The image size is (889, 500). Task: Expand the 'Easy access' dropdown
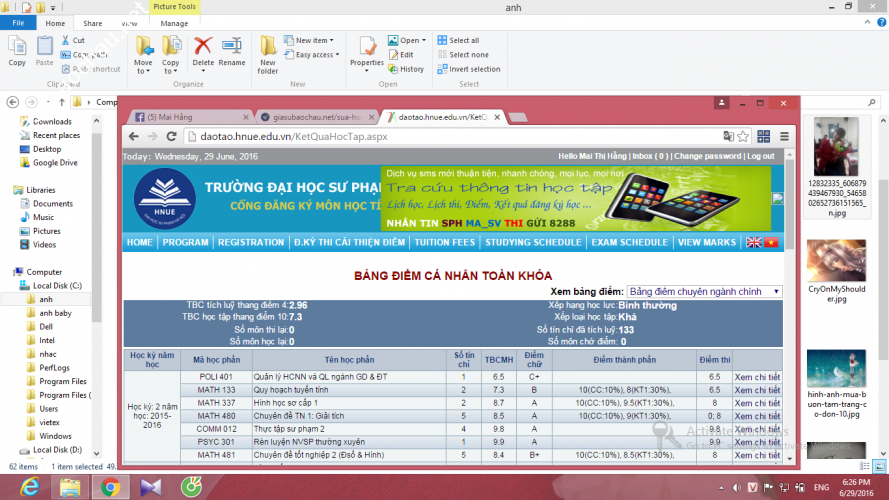[x=317, y=55]
